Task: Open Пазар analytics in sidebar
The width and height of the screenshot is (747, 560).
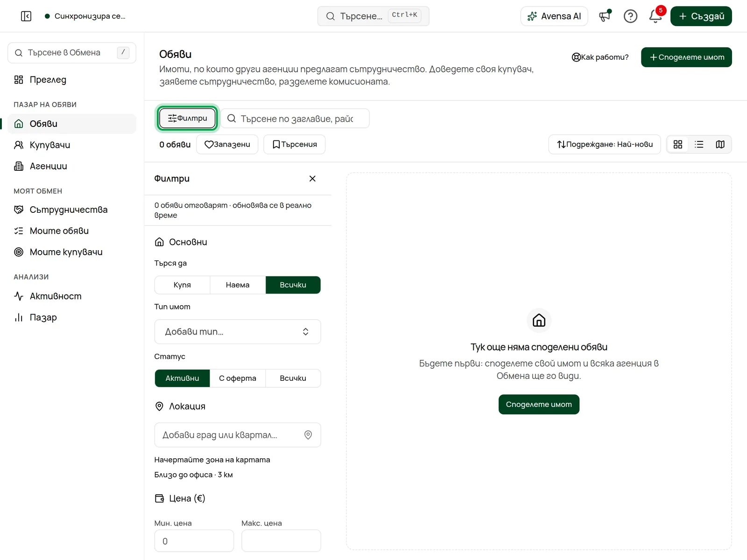Action: [x=72, y=317]
